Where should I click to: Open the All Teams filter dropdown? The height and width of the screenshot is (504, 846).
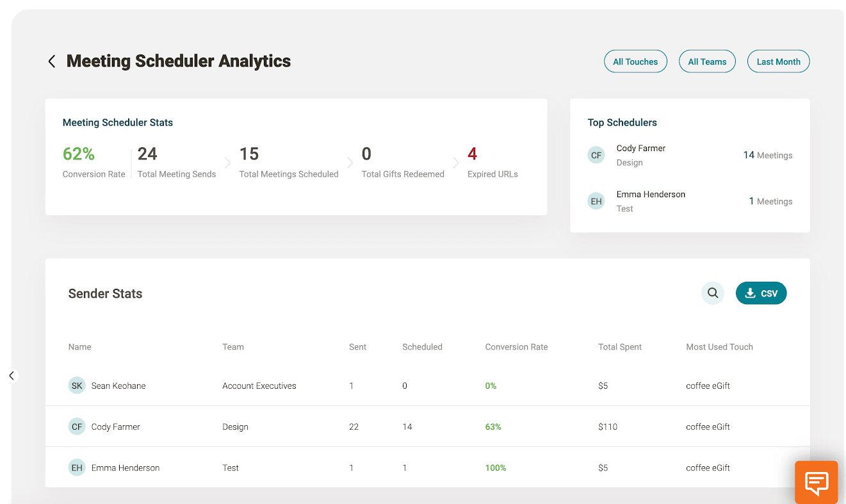707,61
